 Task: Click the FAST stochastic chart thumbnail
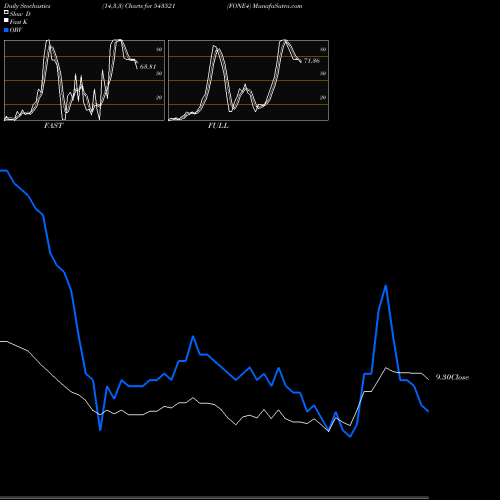[84, 80]
